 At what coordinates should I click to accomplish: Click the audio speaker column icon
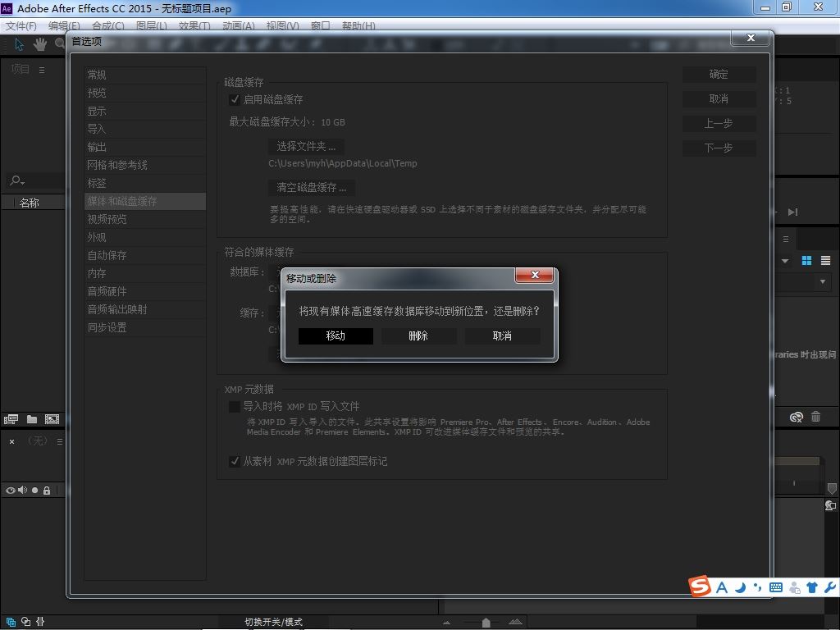pyautogui.click(x=22, y=491)
